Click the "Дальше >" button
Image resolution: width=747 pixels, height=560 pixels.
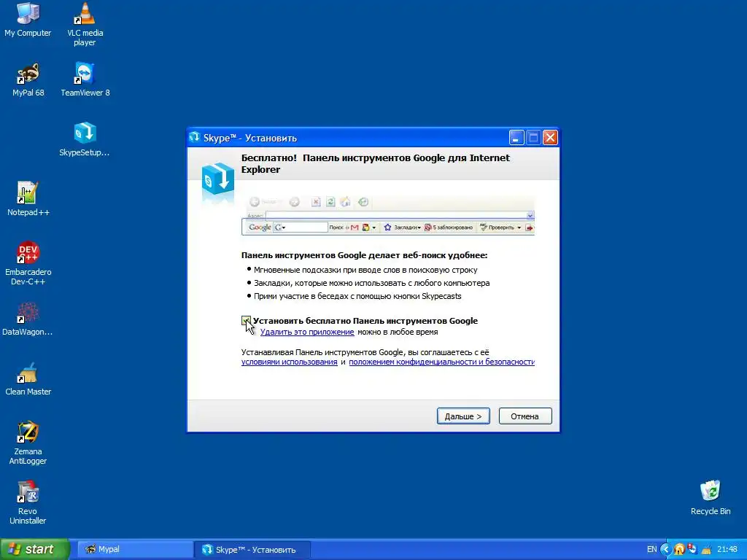pos(463,416)
